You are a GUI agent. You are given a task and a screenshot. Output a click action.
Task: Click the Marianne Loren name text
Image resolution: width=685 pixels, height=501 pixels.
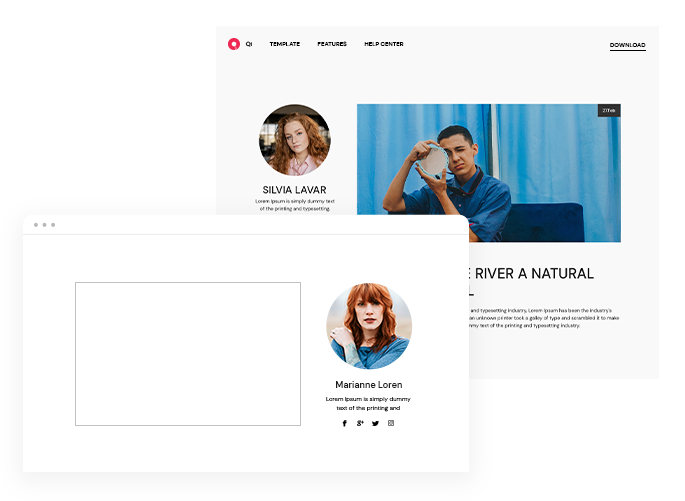click(x=369, y=384)
